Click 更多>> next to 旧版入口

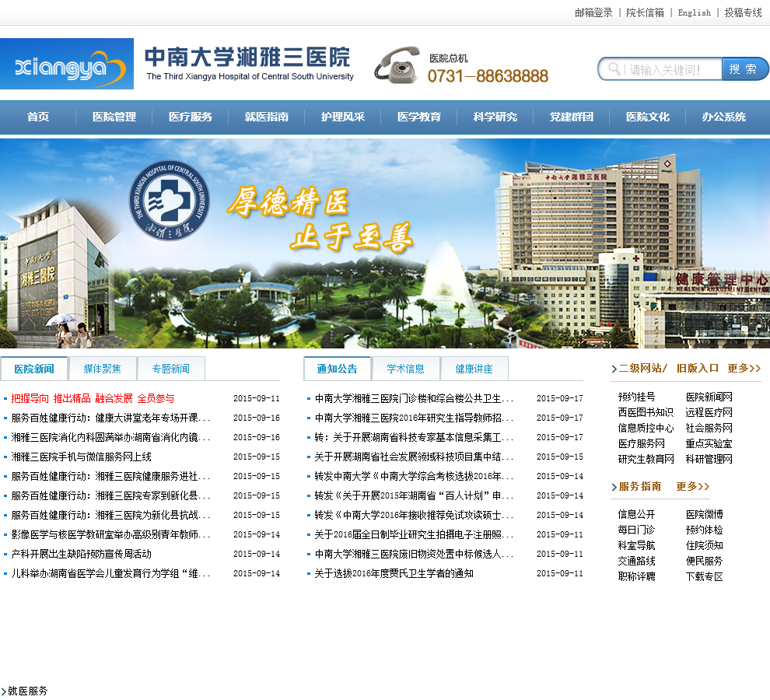[744, 369]
